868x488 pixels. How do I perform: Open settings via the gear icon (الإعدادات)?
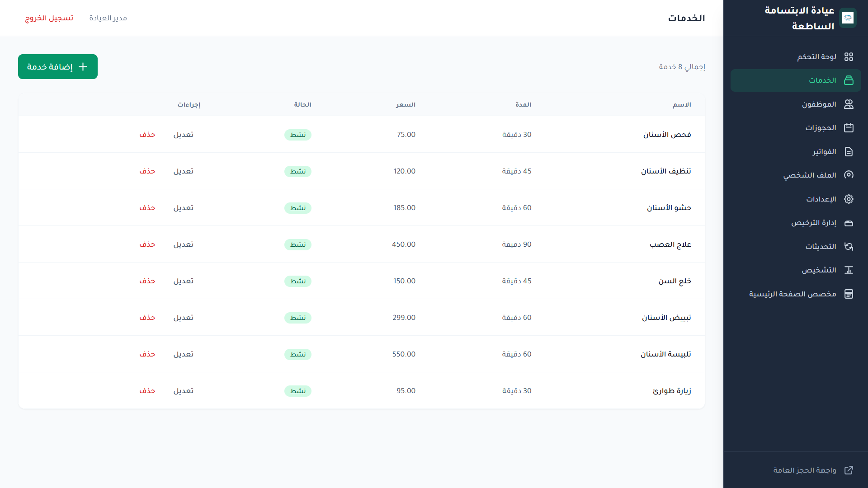tap(849, 199)
